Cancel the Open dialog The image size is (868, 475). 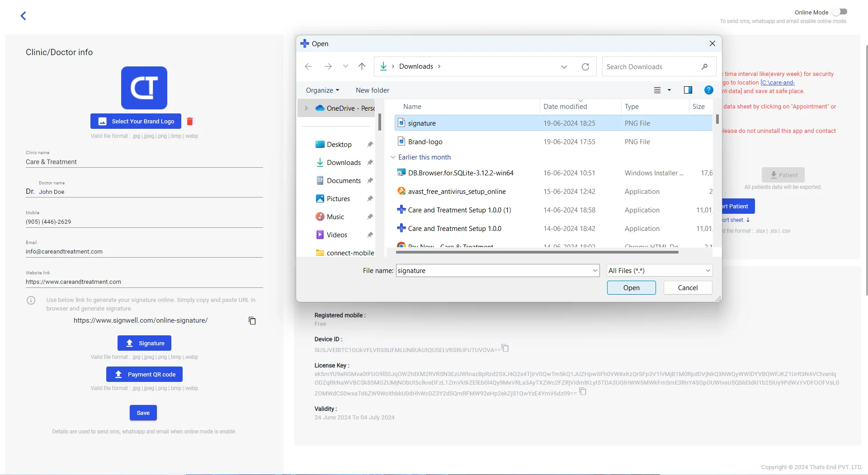click(x=688, y=288)
